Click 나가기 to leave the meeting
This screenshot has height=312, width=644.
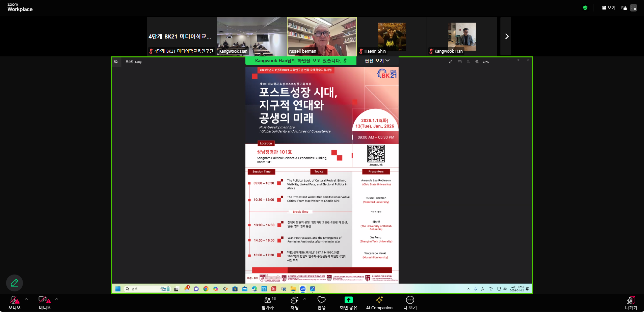click(x=631, y=303)
